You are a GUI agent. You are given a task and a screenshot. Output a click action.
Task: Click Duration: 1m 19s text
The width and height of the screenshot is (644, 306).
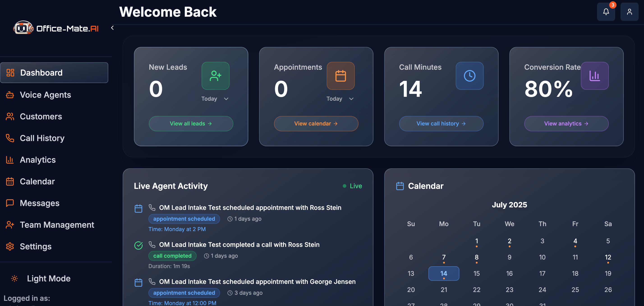click(169, 266)
